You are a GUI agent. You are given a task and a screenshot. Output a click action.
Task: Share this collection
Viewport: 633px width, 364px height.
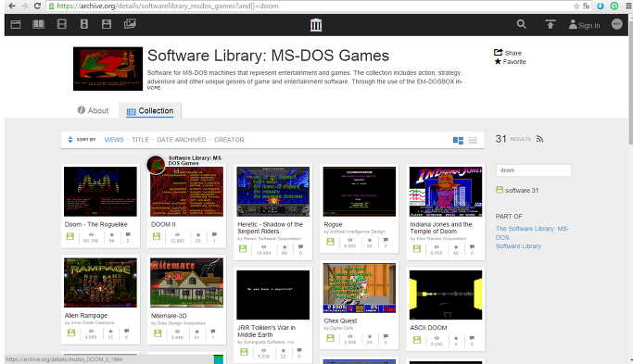click(508, 53)
